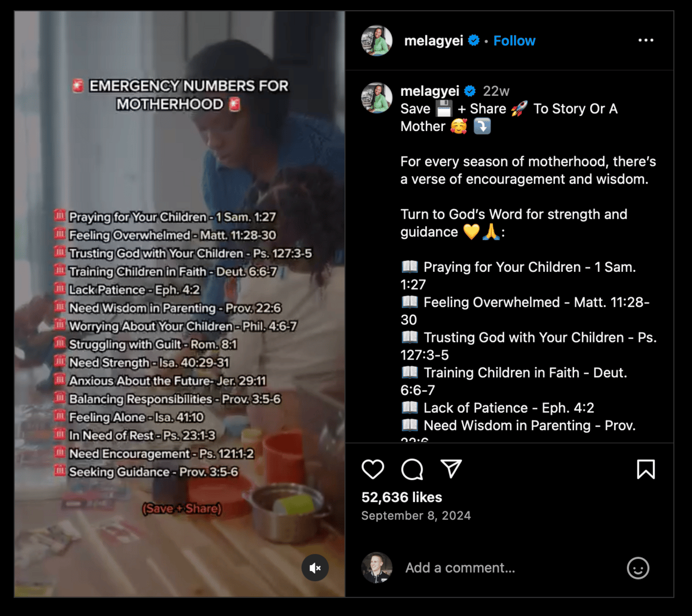Open the emoji picker in the comment box

click(x=638, y=568)
